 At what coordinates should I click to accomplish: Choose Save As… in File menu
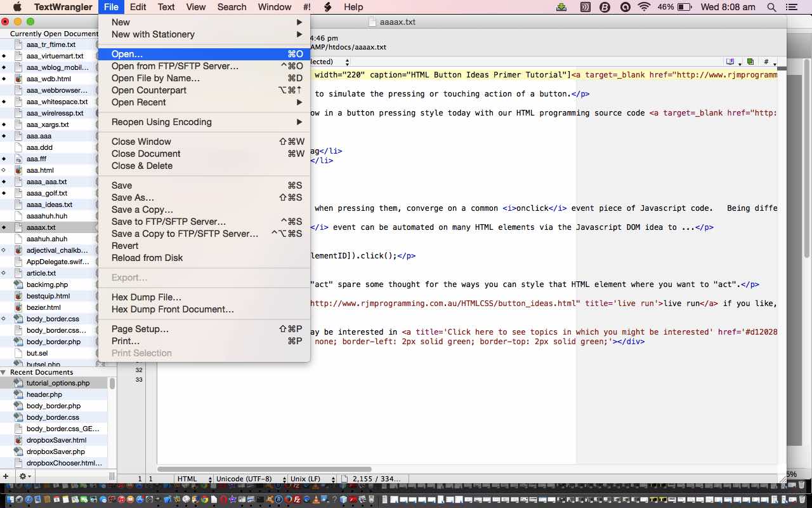(204, 197)
